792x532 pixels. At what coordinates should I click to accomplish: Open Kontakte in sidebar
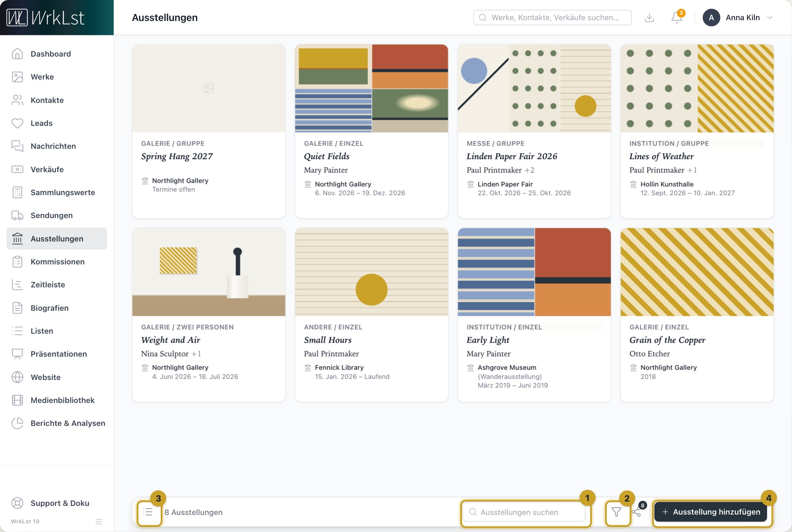pos(57,100)
